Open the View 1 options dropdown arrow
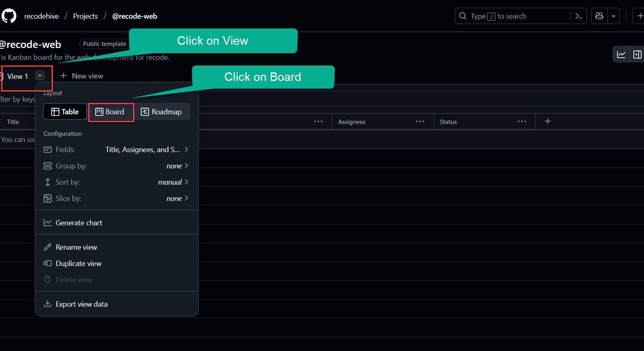The image size is (644, 351). click(40, 76)
